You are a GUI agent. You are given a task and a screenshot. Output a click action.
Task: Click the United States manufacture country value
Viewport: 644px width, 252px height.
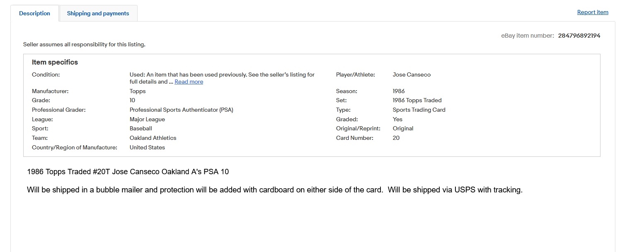[147, 147]
